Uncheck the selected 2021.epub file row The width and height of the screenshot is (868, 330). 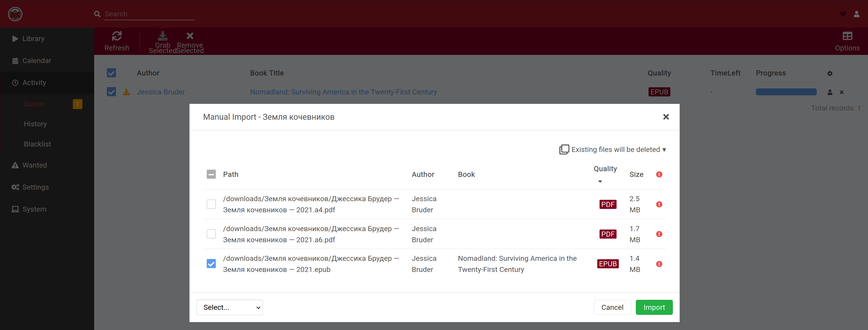click(x=211, y=264)
